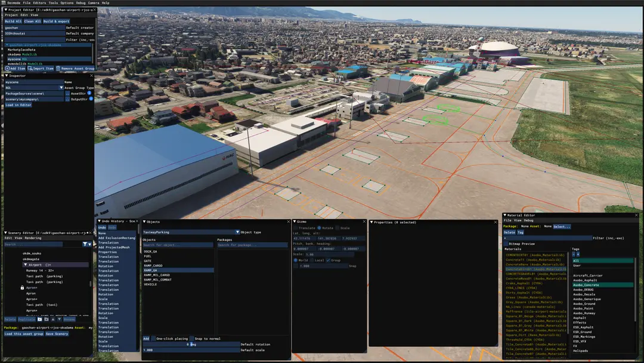Select the Rotate radio button
644x363 pixels.
[319, 227]
